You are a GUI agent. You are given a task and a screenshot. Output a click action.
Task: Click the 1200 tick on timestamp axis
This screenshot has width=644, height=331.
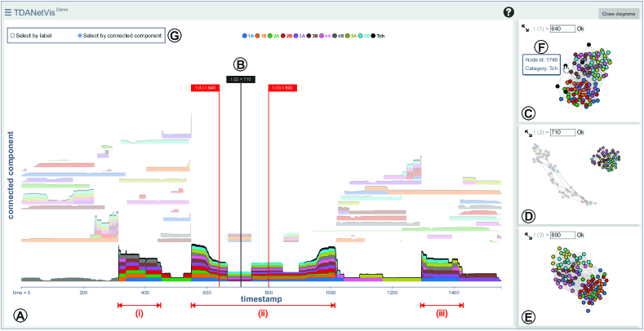coord(392,293)
